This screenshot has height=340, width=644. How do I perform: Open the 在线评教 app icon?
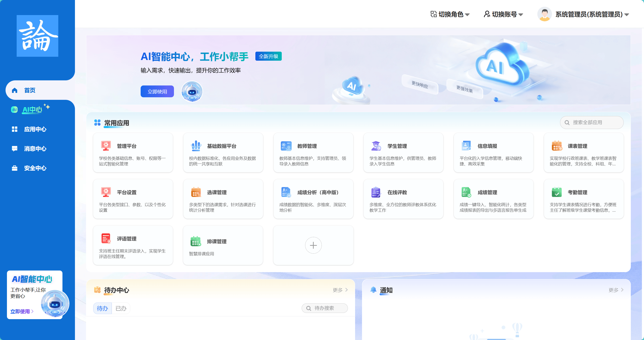point(376,192)
